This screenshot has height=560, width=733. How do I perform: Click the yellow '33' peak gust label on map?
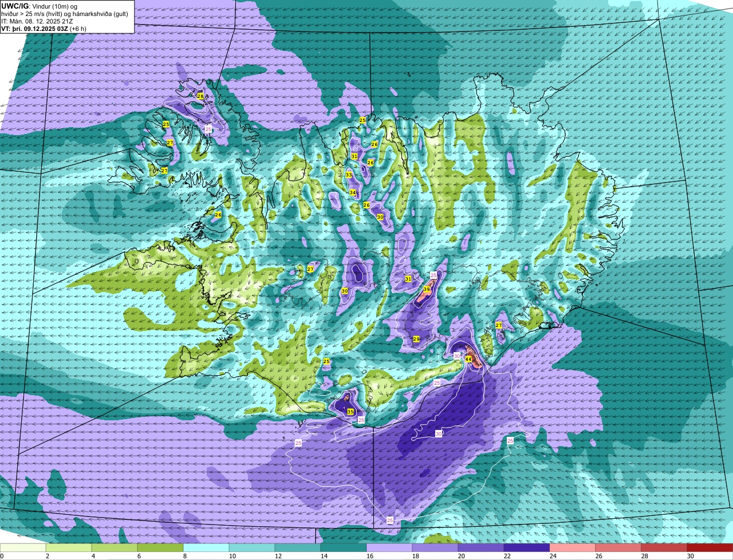point(349,175)
